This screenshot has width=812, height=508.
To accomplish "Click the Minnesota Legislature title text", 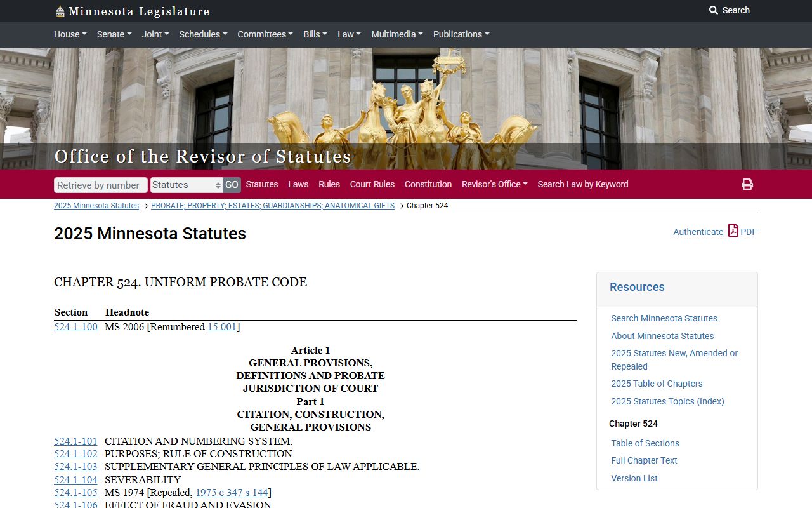I will (139, 11).
